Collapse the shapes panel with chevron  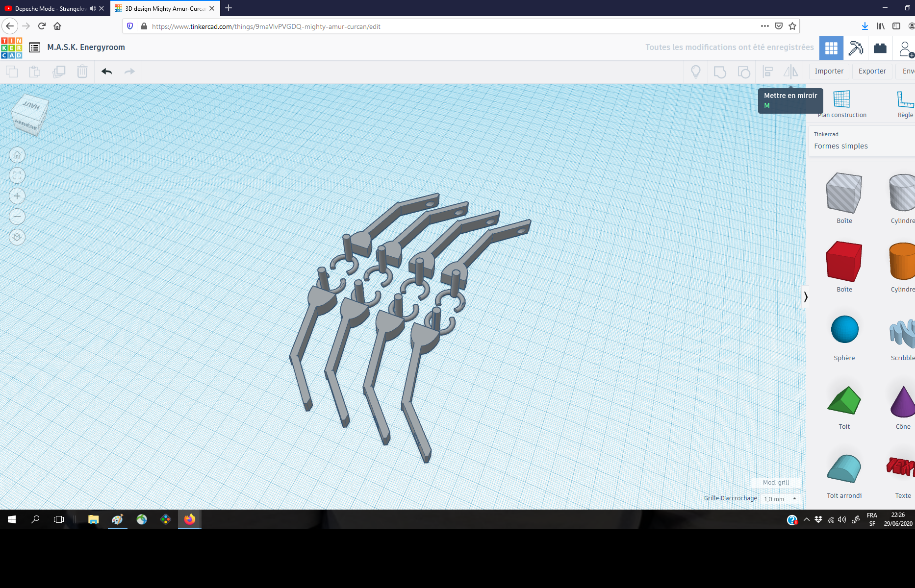click(806, 297)
